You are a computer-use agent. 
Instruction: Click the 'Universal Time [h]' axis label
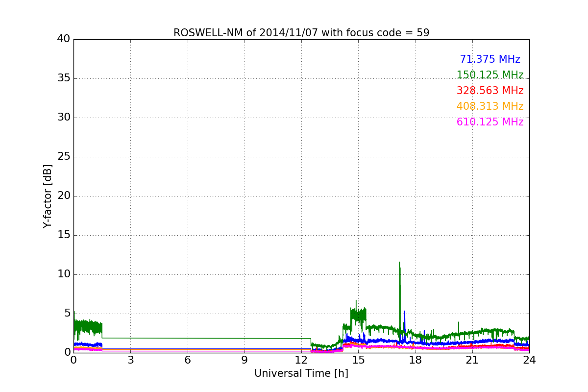click(x=301, y=373)
